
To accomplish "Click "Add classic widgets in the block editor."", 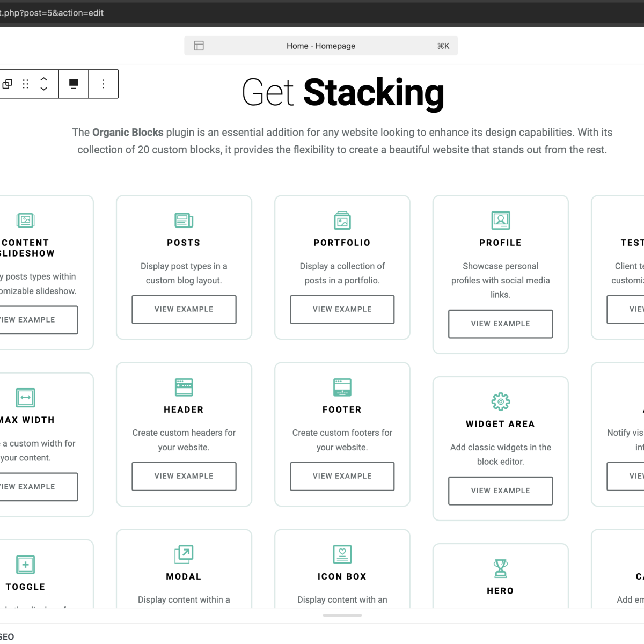I will pyautogui.click(x=501, y=455).
